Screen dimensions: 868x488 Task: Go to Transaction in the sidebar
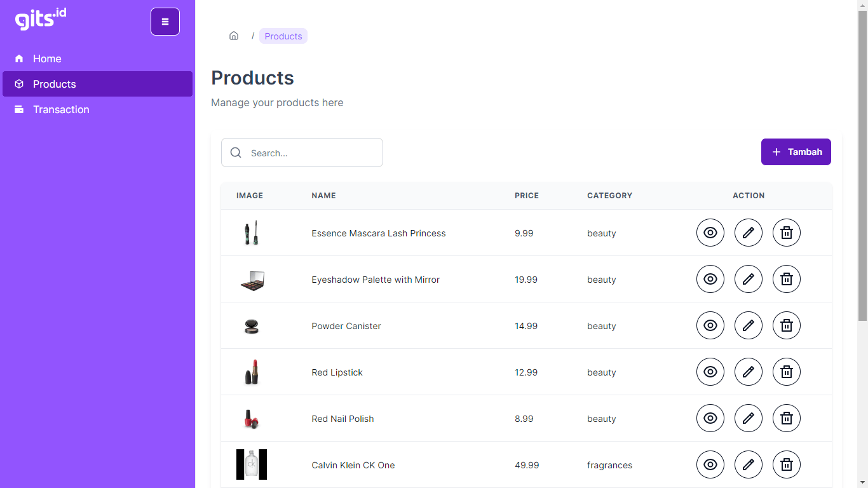pyautogui.click(x=61, y=109)
